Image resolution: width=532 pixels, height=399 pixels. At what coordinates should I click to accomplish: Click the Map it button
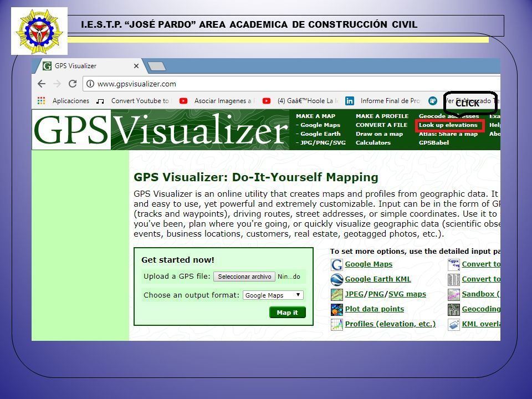[x=288, y=313]
